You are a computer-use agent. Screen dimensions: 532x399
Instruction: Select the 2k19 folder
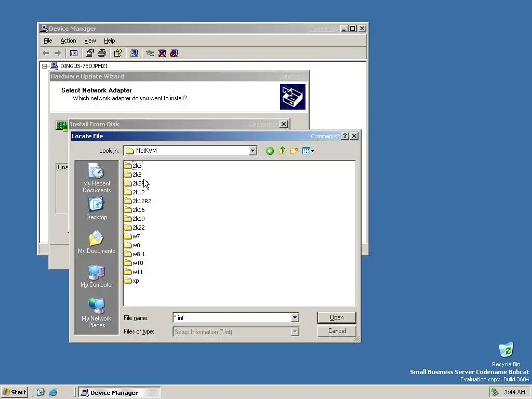[x=135, y=219]
